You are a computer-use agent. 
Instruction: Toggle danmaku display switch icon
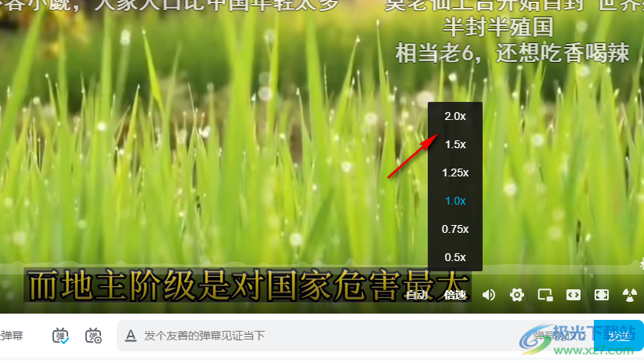click(60, 336)
